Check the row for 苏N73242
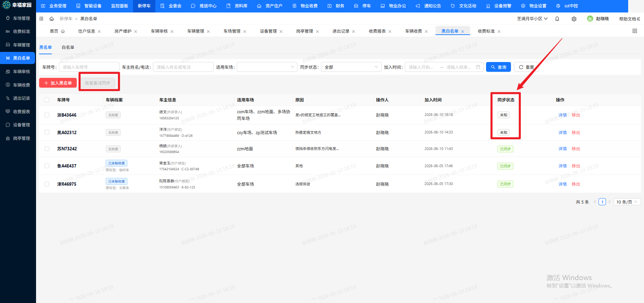The width and height of the screenshot is (644, 303). [47, 149]
